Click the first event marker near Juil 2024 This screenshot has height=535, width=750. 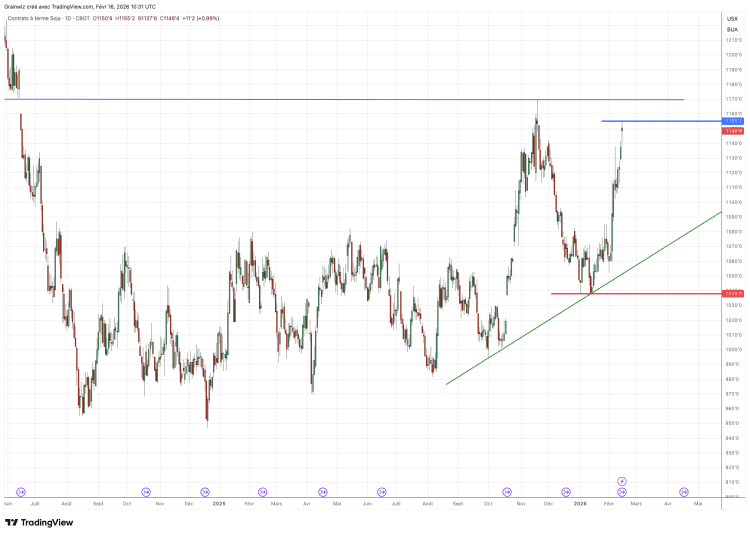click(x=21, y=491)
